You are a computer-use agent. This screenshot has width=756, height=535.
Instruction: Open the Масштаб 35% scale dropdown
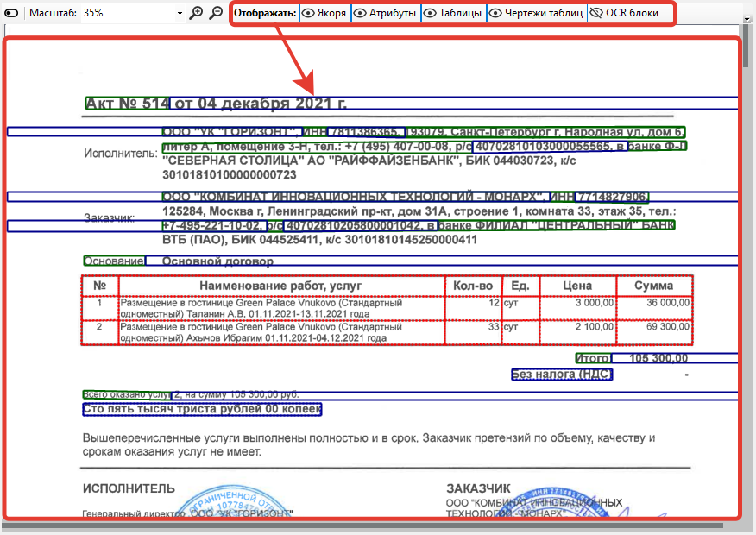pyautogui.click(x=180, y=14)
